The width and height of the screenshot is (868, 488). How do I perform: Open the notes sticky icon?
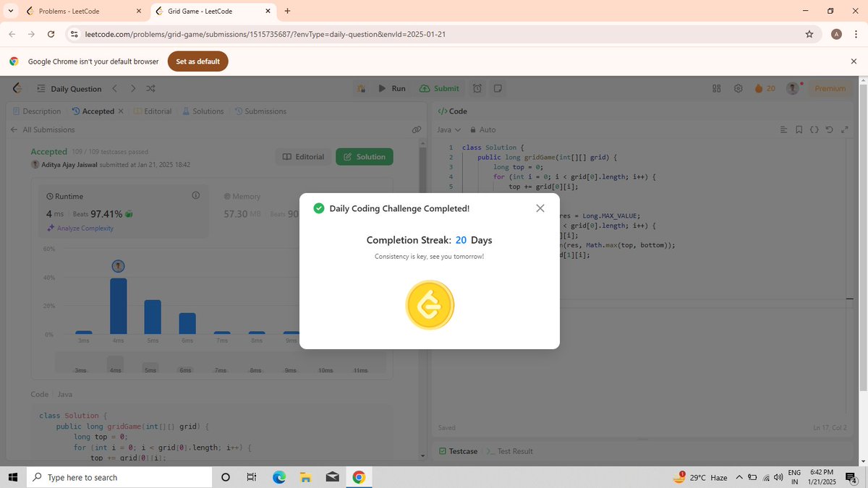click(x=498, y=88)
